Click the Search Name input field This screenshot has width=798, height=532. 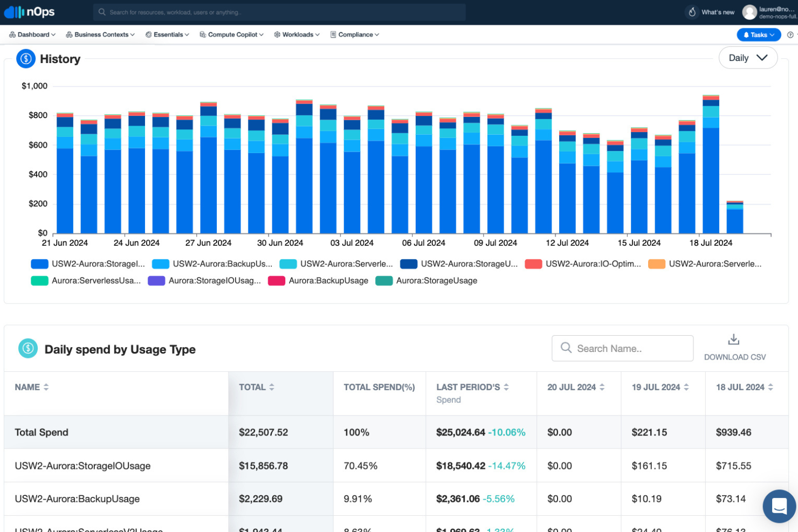coord(622,348)
